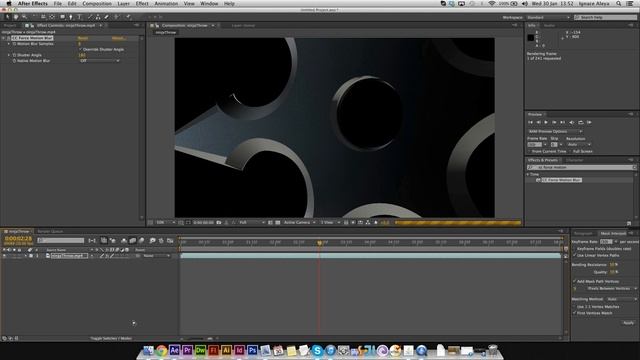The width and height of the screenshot is (640, 360).
Task: Switch to Project panel tab
Action: click(x=10, y=25)
